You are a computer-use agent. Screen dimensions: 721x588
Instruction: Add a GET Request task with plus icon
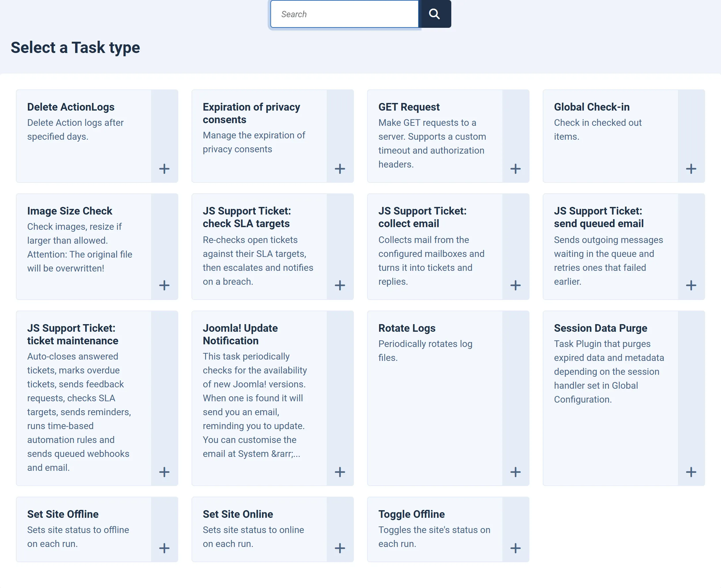click(x=516, y=169)
